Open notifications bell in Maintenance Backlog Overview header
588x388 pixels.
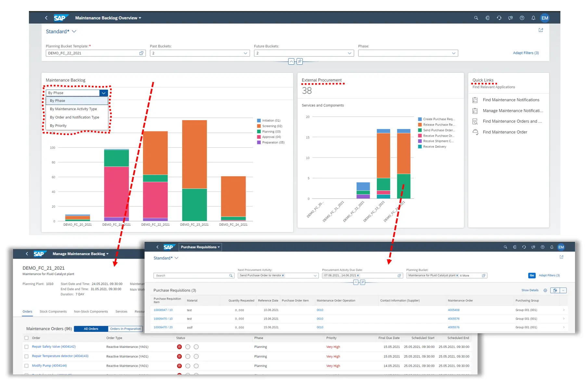pos(533,18)
